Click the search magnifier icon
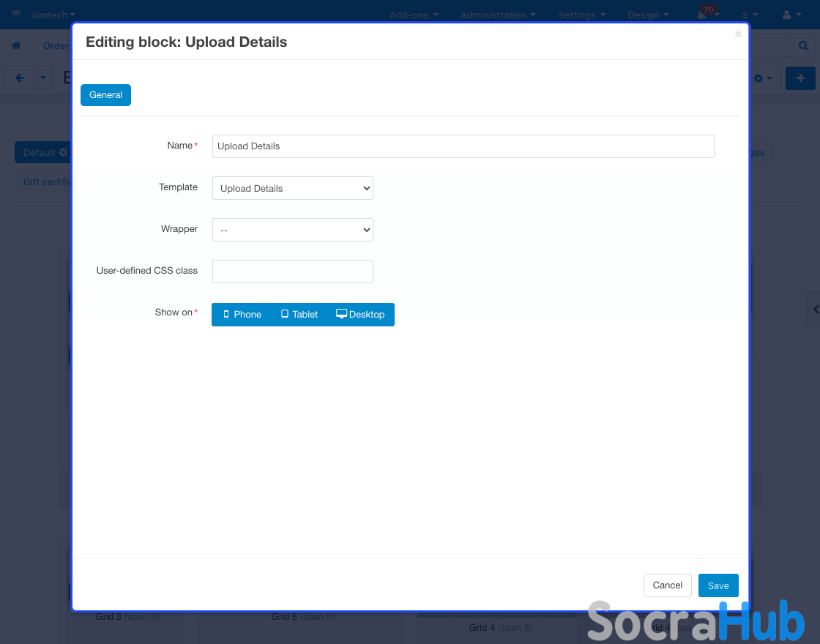Viewport: 820px width, 644px height. 803,46
